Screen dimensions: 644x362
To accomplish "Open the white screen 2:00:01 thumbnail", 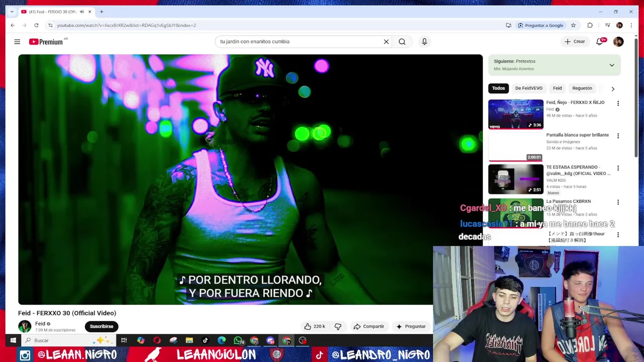I will tap(516, 147).
